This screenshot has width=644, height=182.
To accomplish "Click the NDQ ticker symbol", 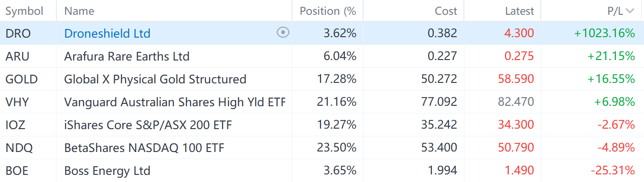I will tap(19, 148).
